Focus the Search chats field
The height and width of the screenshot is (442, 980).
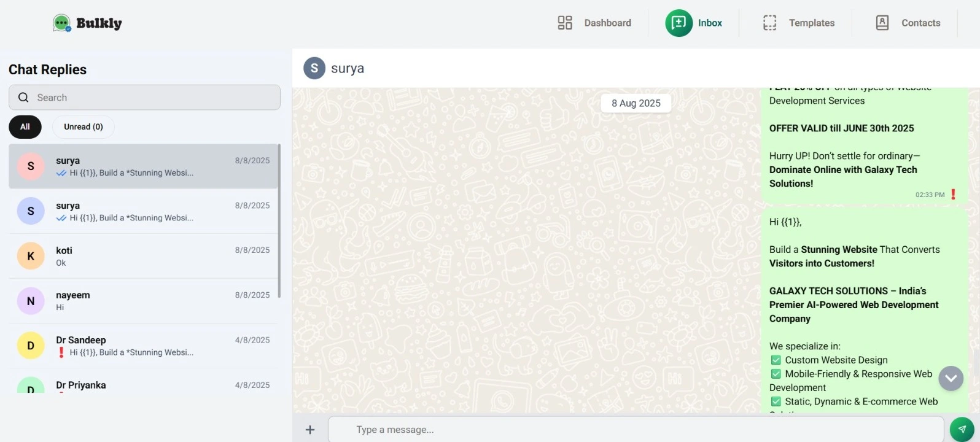click(144, 98)
